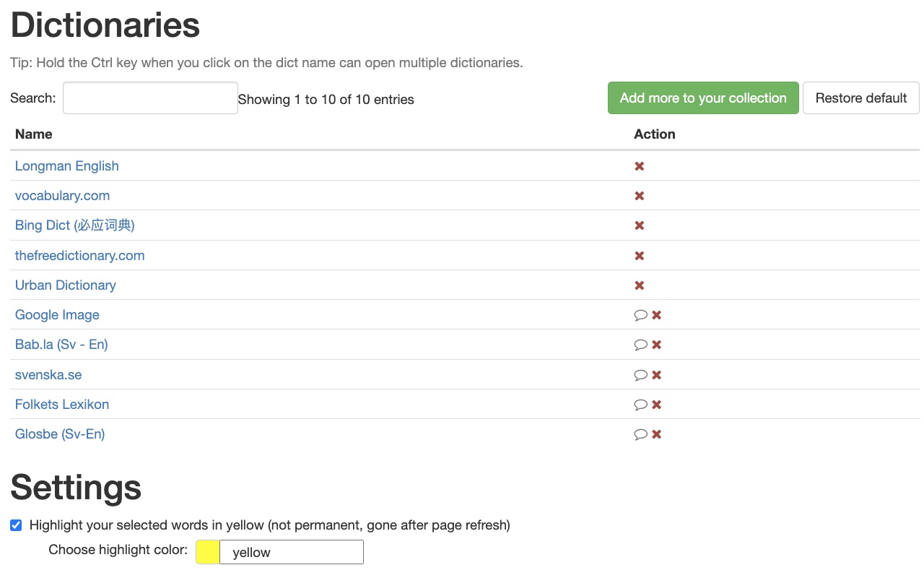This screenshot has height=578, width=924.
Task: Open comment bubble for Bab.la (Sv - En)
Action: (x=640, y=345)
